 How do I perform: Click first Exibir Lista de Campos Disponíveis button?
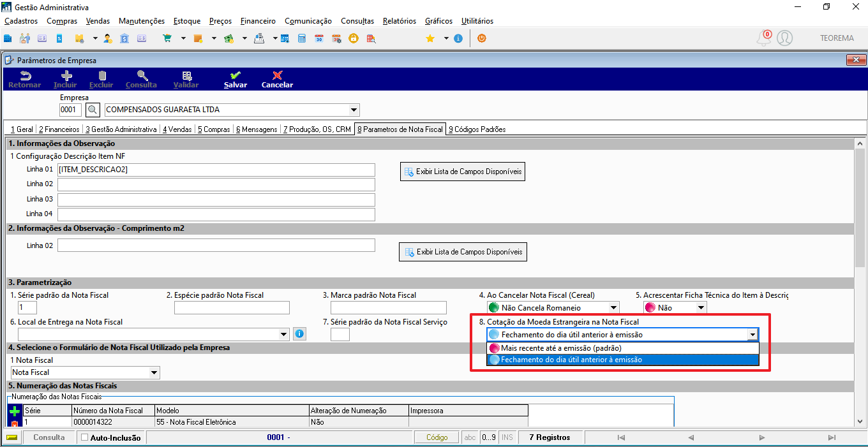pos(463,172)
